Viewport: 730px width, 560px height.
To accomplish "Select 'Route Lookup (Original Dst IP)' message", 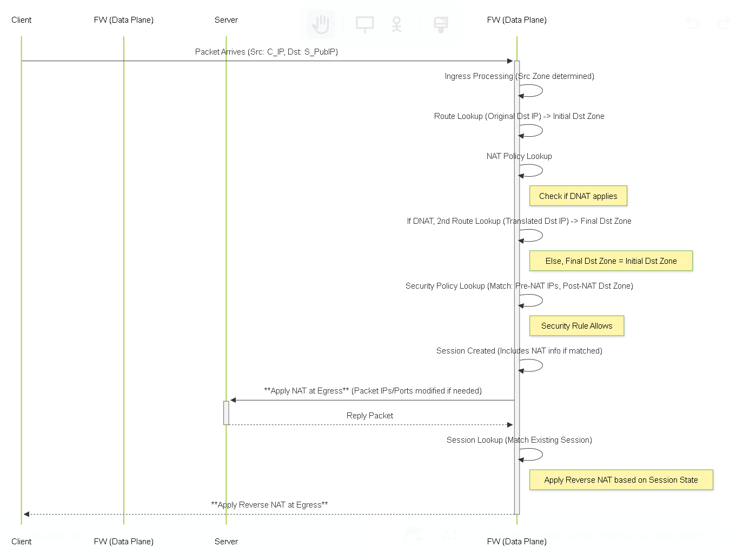I will pyautogui.click(x=519, y=116).
